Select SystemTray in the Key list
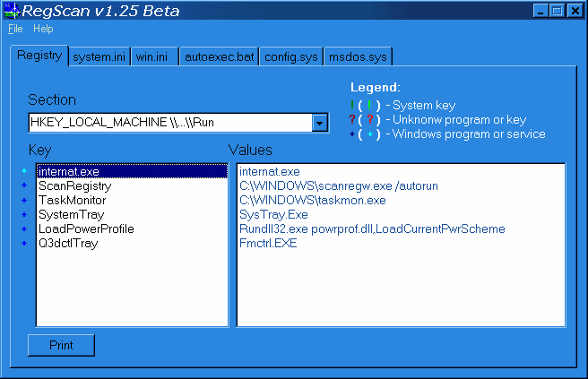Image resolution: width=588 pixels, height=379 pixels. coord(132,214)
